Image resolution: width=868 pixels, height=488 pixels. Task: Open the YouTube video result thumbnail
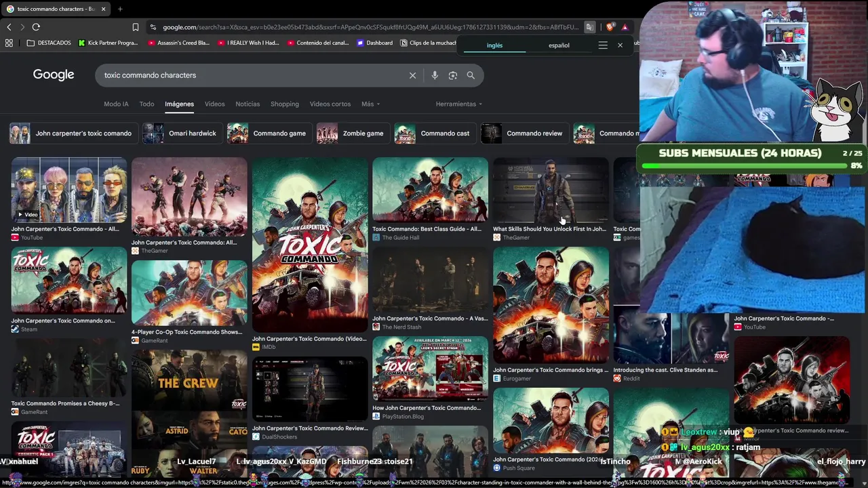coord(68,190)
